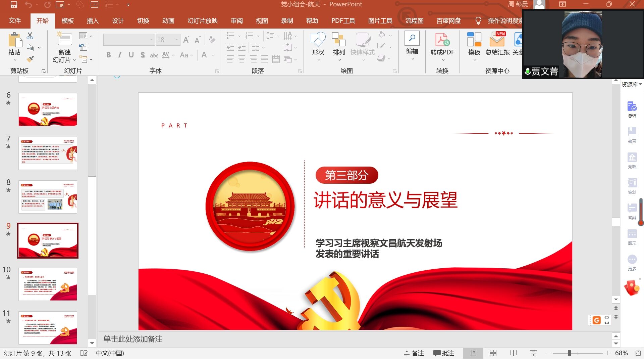Screen dimensions: 644x359
Task: Toggle Italic formatting
Action: pyautogui.click(x=120, y=55)
